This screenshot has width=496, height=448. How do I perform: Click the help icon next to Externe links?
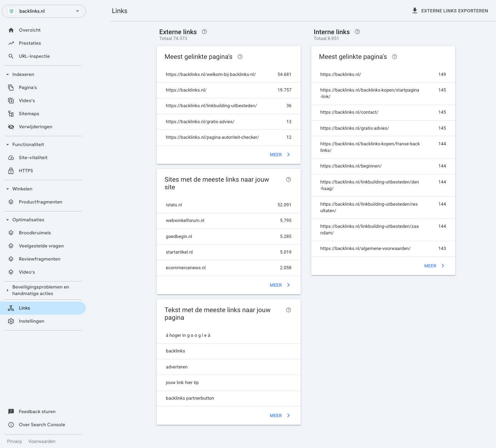pos(204,32)
